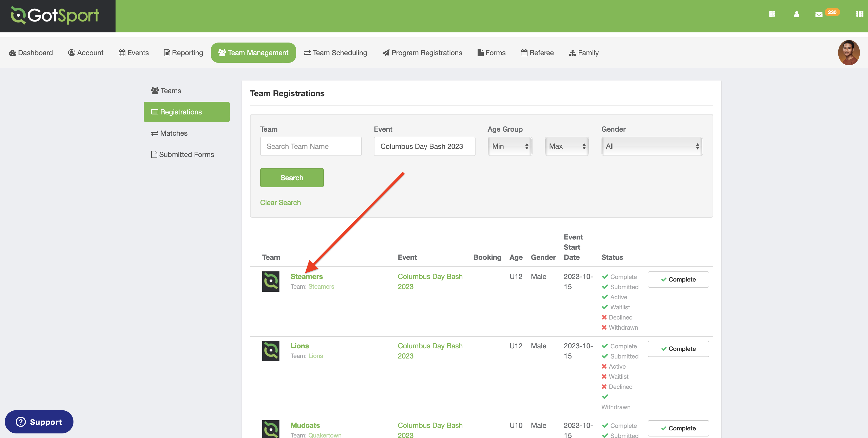Open Program Registrations tab
This screenshot has height=438, width=868.
[422, 53]
